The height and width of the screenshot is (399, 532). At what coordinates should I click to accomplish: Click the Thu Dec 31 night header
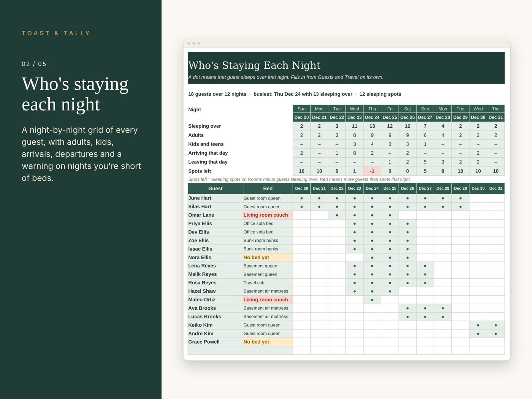pos(496,113)
